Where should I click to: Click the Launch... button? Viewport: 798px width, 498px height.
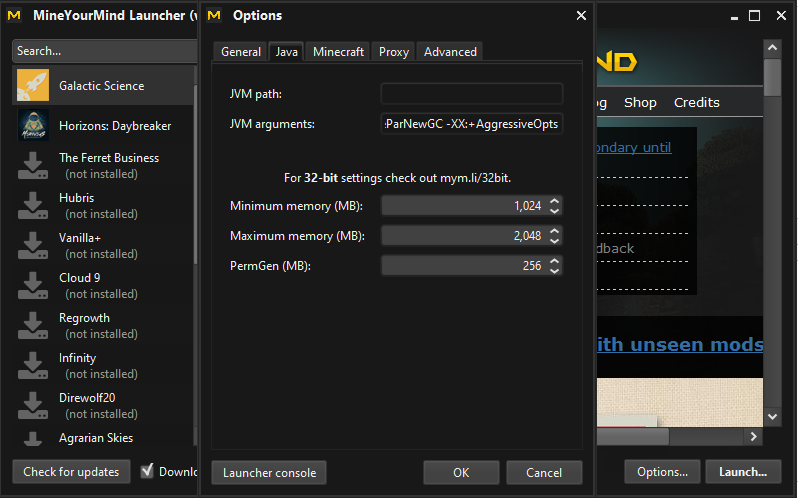743,472
